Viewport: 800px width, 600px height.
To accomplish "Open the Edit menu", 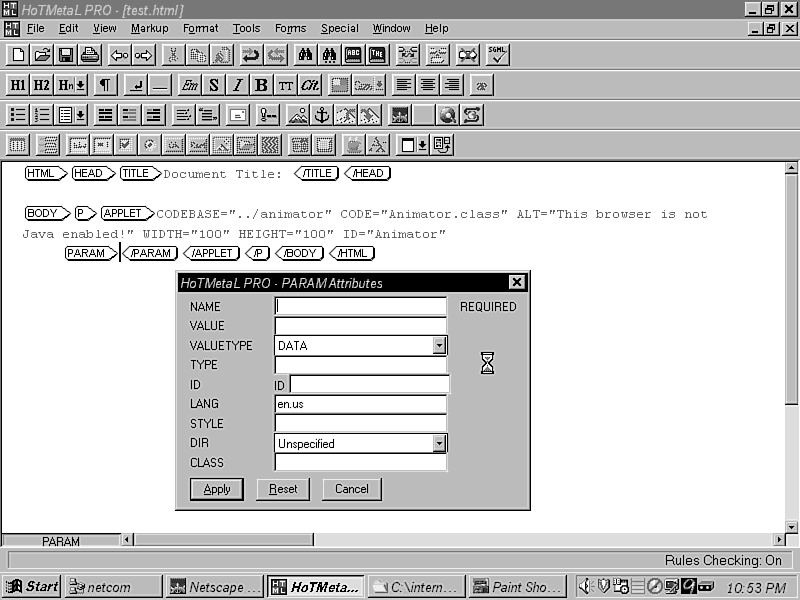I will (x=68, y=29).
